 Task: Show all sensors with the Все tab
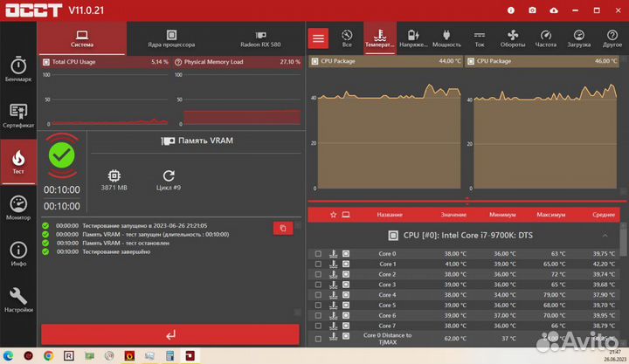347,38
